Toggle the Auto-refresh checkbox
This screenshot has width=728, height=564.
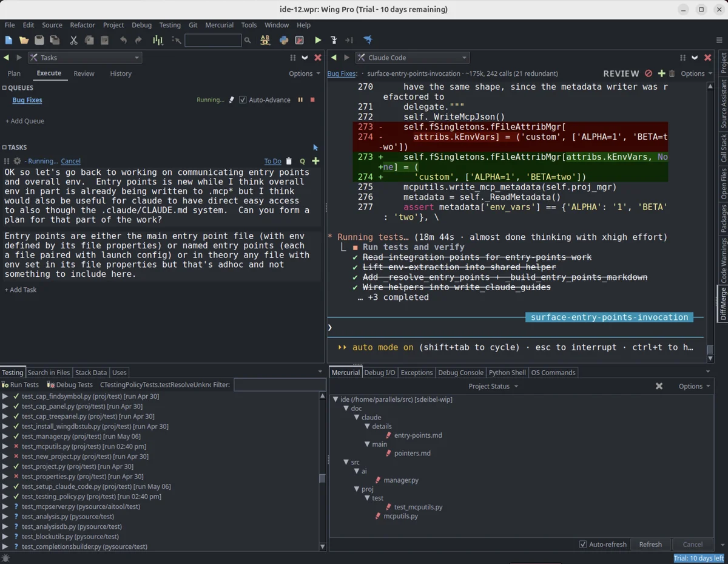tap(583, 545)
